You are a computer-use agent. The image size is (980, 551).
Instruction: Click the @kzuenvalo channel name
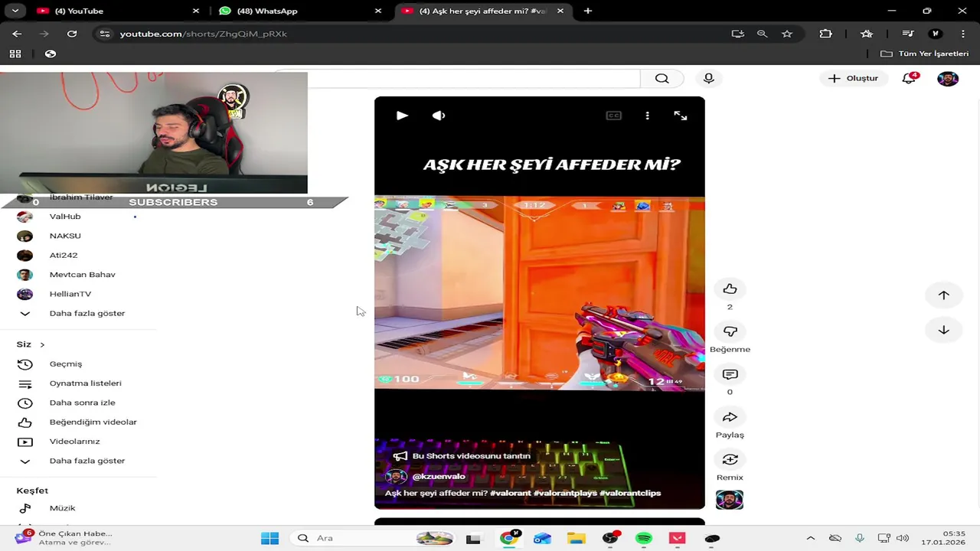point(439,476)
